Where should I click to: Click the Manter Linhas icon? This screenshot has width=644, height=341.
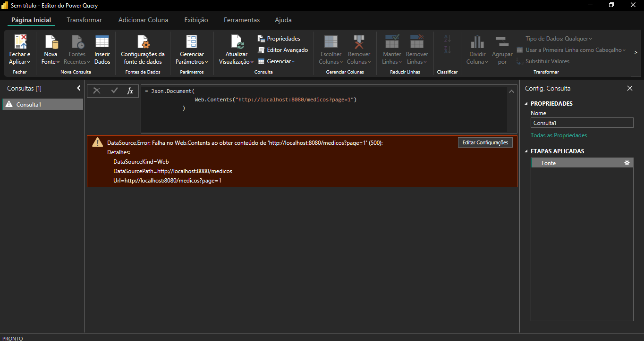392,42
